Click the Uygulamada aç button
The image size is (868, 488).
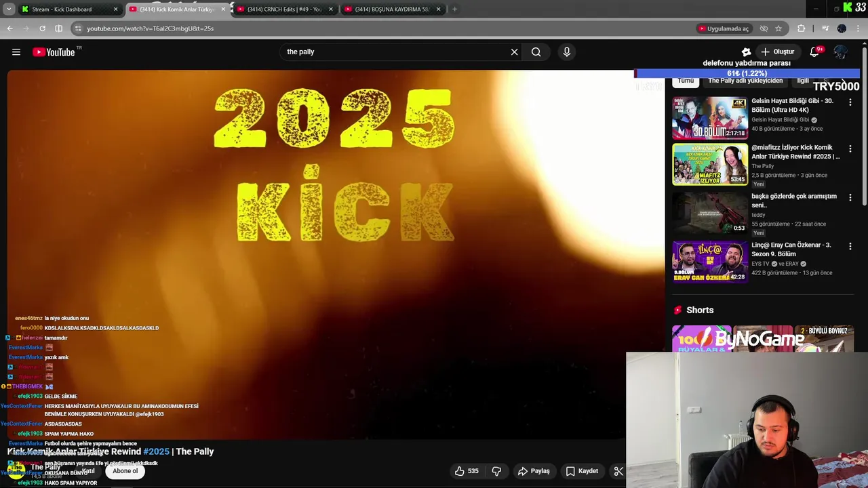tap(723, 28)
